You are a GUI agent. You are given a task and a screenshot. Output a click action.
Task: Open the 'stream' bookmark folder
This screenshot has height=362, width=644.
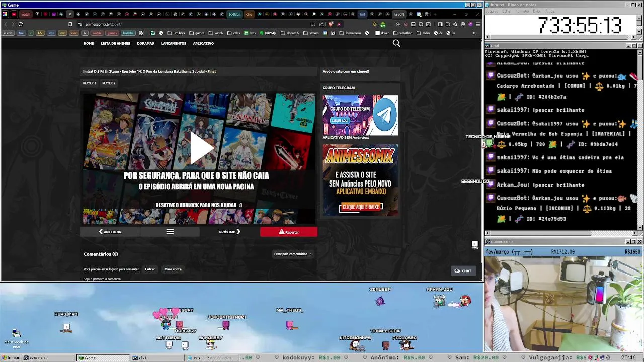click(x=311, y=33)
